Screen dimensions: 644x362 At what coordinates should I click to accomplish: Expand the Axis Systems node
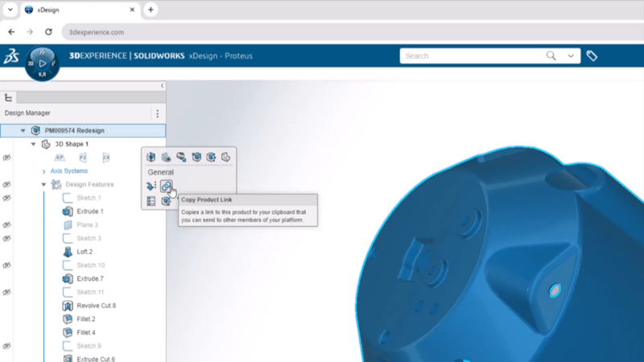[x=43, y=171]
